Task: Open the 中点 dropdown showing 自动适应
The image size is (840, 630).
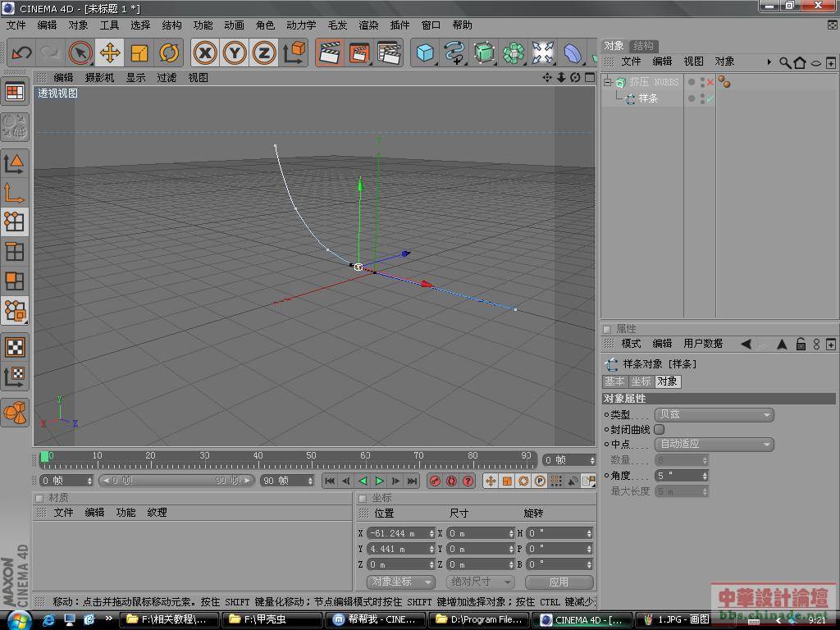Action: coord(714,445)
